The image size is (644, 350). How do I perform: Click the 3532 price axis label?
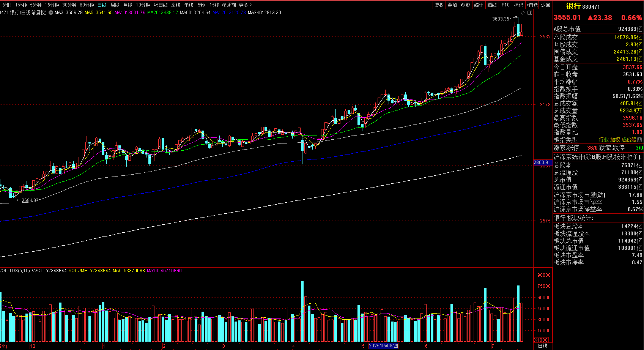[x=545, y=37]
